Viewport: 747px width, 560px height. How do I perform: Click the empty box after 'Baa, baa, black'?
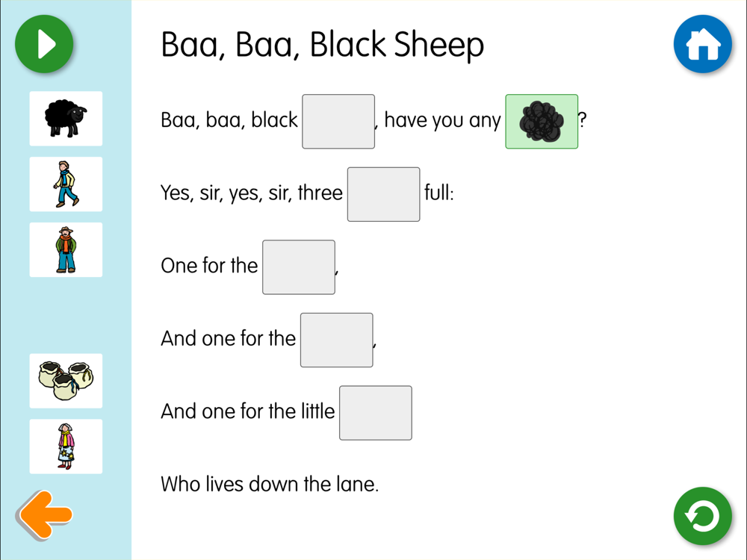tap(338, 122)
